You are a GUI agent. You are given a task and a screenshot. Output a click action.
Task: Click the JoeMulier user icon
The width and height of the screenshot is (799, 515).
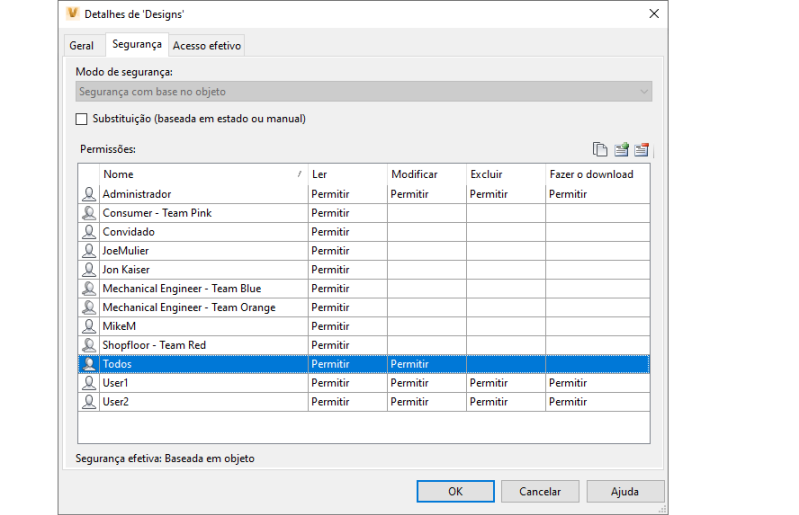pos(89,251)
